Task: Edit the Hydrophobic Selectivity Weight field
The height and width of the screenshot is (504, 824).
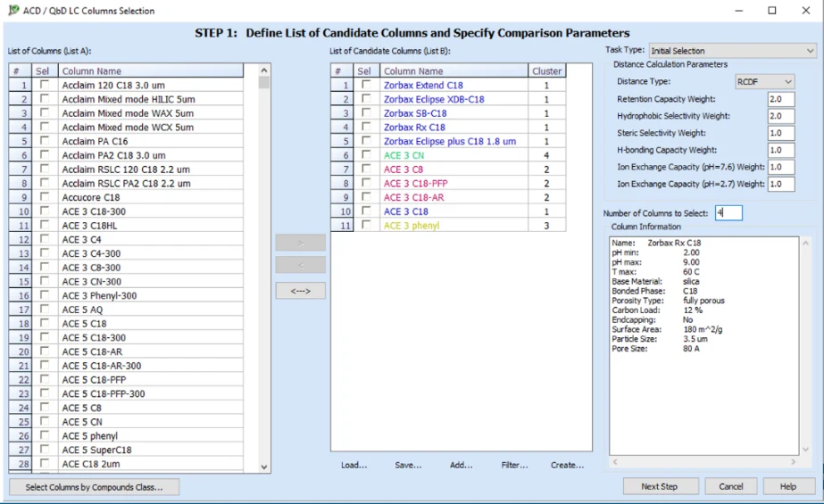Action: [x=781, y=116]
